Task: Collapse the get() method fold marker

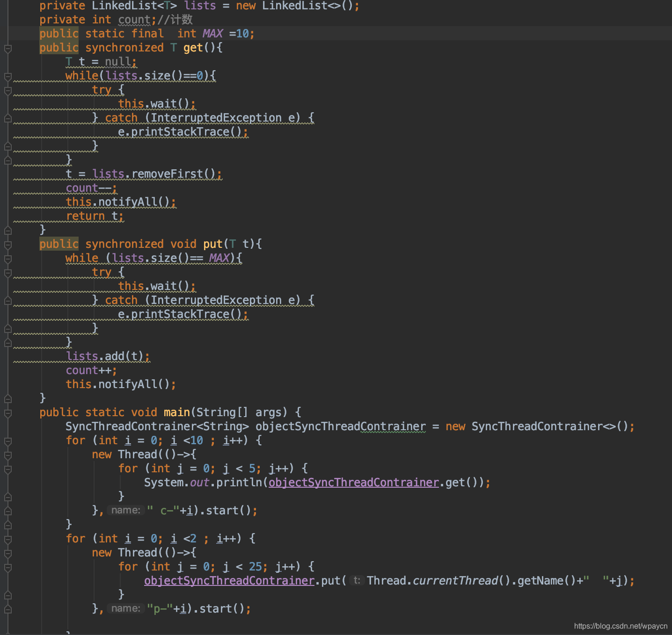Action: tap(8, 48)
